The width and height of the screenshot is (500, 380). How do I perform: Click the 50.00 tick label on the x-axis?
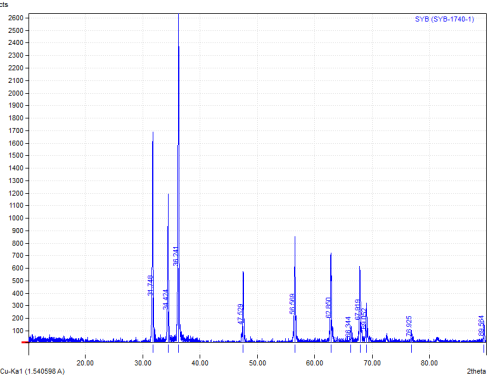point(257,363)
